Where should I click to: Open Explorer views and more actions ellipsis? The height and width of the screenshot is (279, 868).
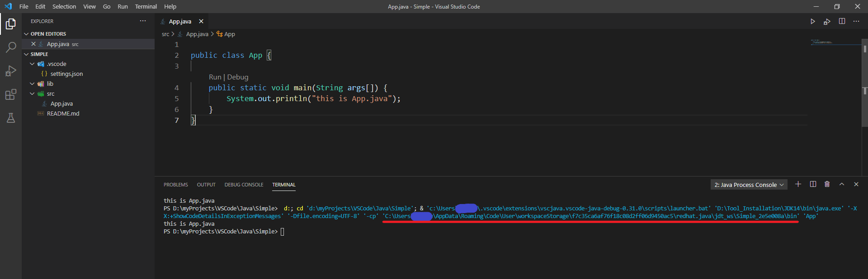pos(143,21)
